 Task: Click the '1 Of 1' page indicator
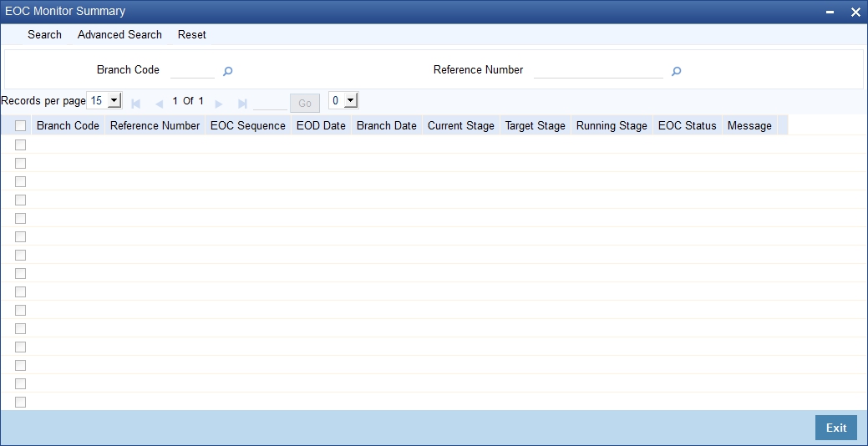click(x=188, y=101)
